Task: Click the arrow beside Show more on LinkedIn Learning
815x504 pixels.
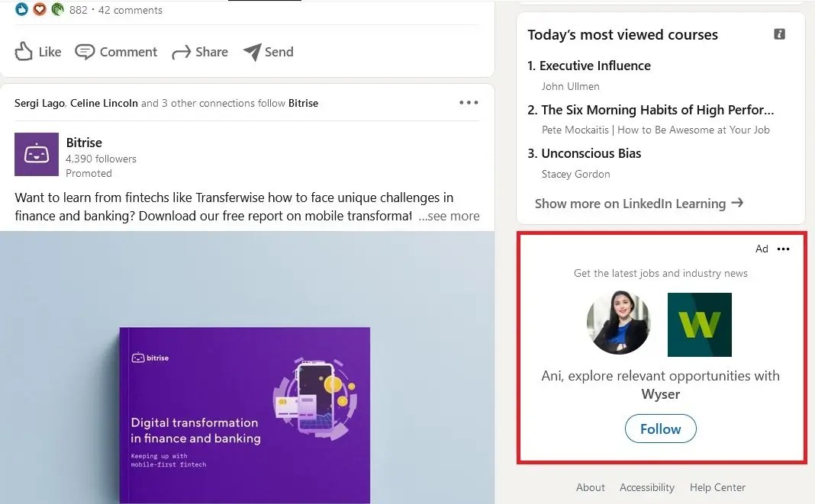Action: [x=736, y=204]
